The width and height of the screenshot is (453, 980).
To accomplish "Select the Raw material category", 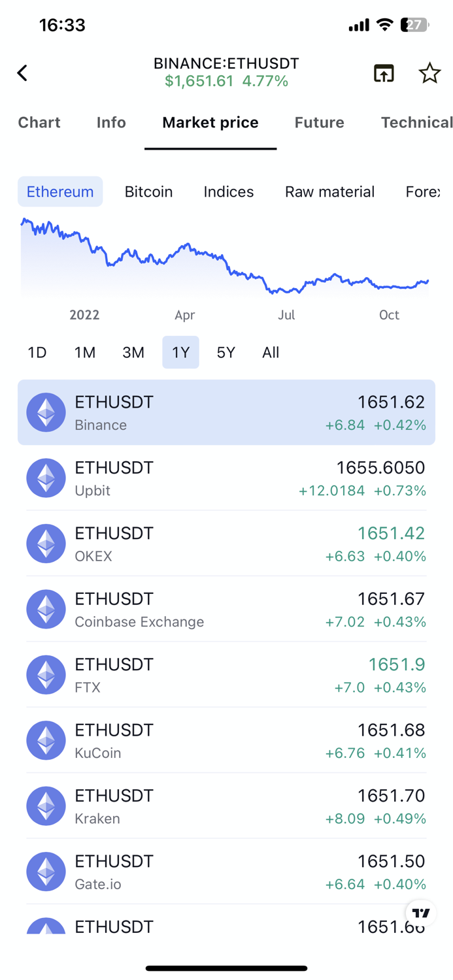I will point(329,191).
